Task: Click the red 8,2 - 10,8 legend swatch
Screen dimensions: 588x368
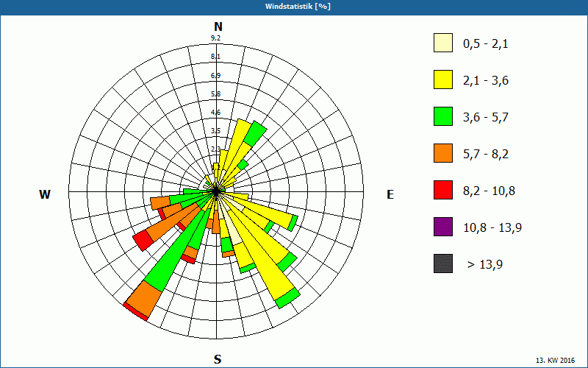Action: click(443, 190)
